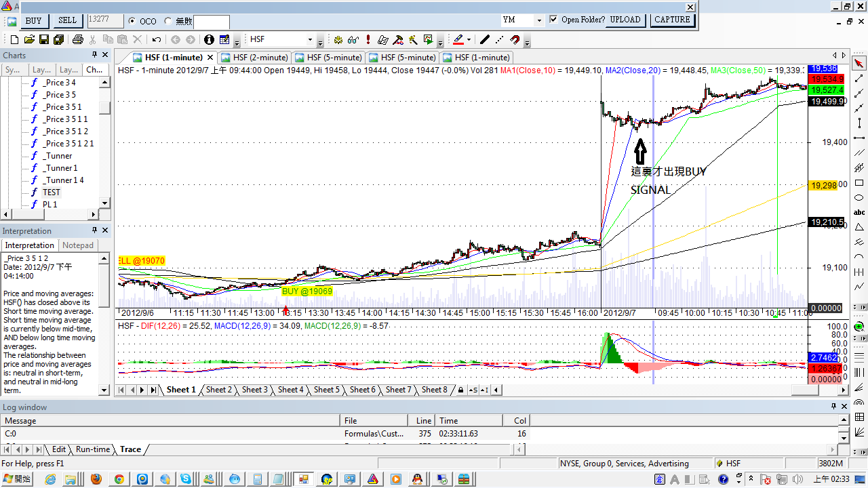Click the Skype icon in the taskbar
This screenshot has height=488, width=868.
tap(186, 479)
